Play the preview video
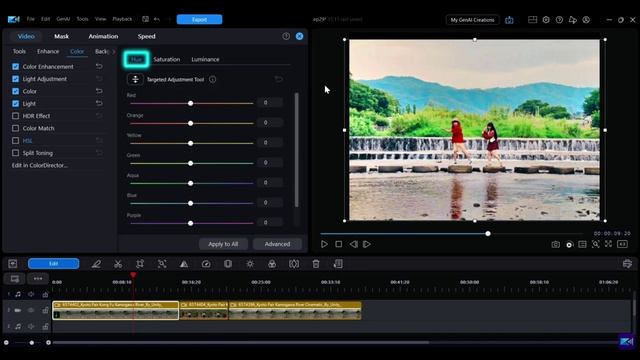640x360 pixels. pyautogui.click(x=324, y=244)
